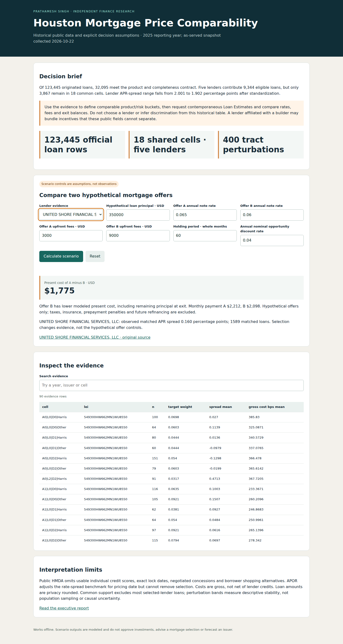Select the Offer B annual note rate input
343x644 pixels.
pos(272,215)
